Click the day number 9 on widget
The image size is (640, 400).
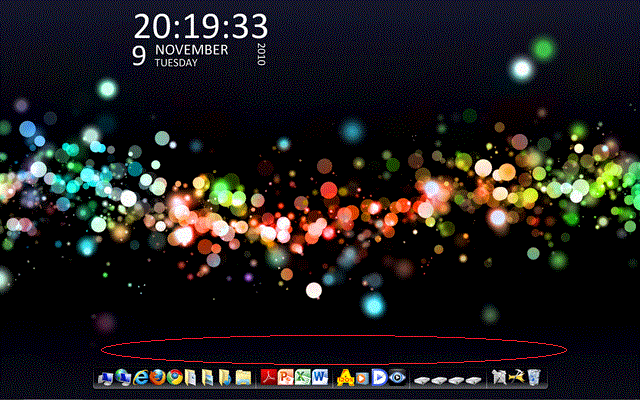(x=139, y=56)
